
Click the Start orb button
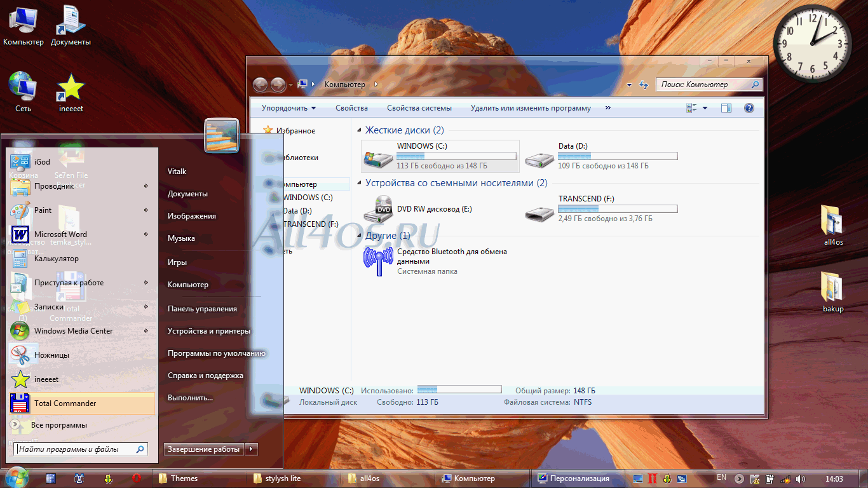(x=17, y=478)
